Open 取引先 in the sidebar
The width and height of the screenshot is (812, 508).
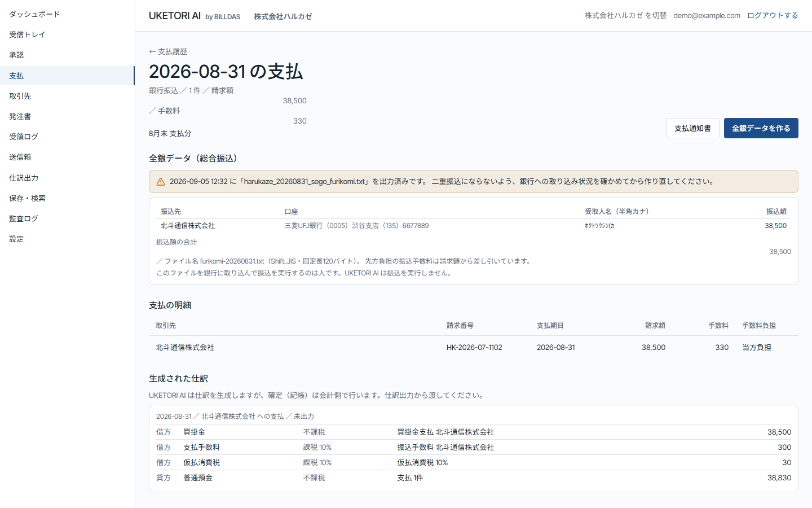tap(67, 96)
